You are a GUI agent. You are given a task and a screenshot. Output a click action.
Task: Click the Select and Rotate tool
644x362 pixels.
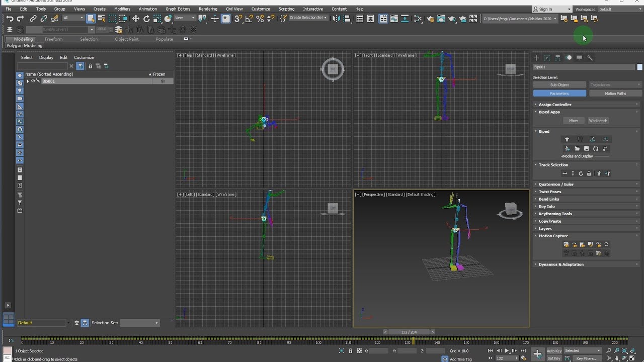tap(146, 19)
